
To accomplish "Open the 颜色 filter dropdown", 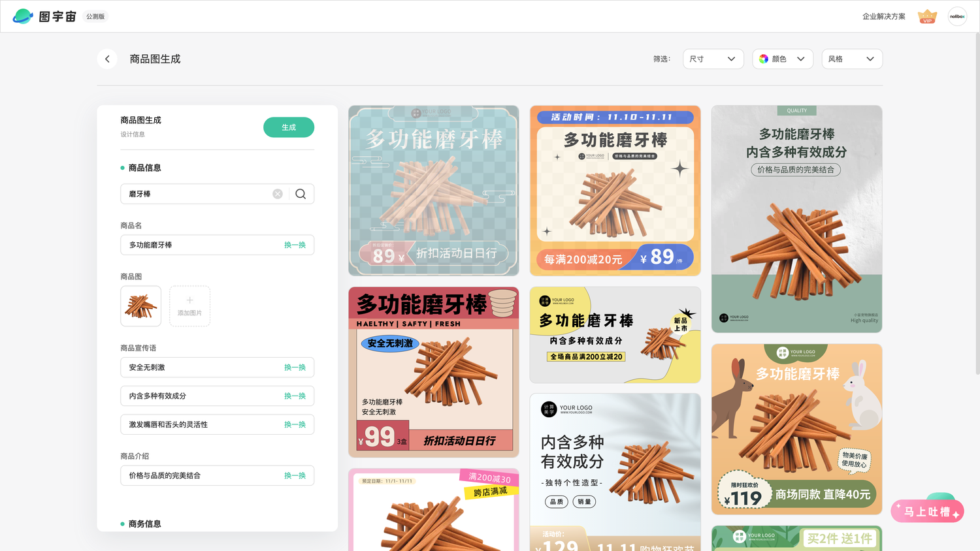I will tap(783, 59).
